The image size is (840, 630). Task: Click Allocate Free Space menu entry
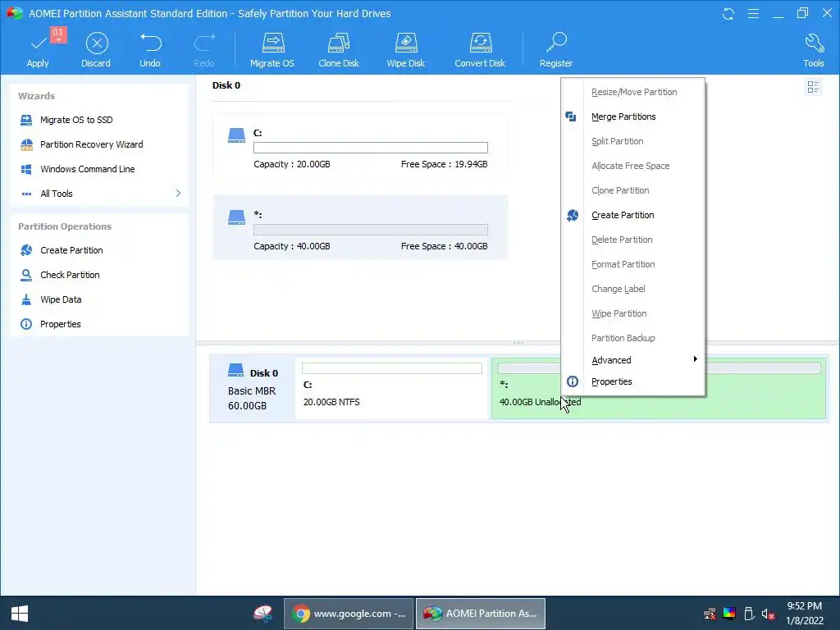(x=633, y=166)
